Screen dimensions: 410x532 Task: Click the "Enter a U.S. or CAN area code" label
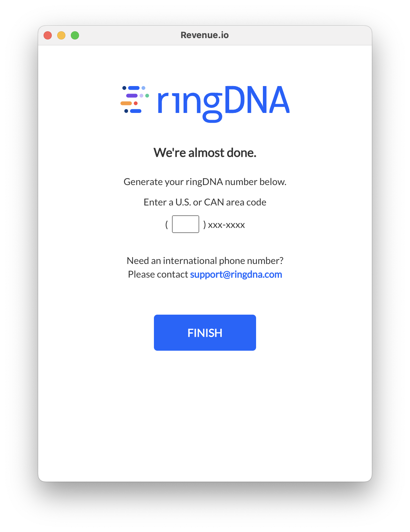point(205,202)
